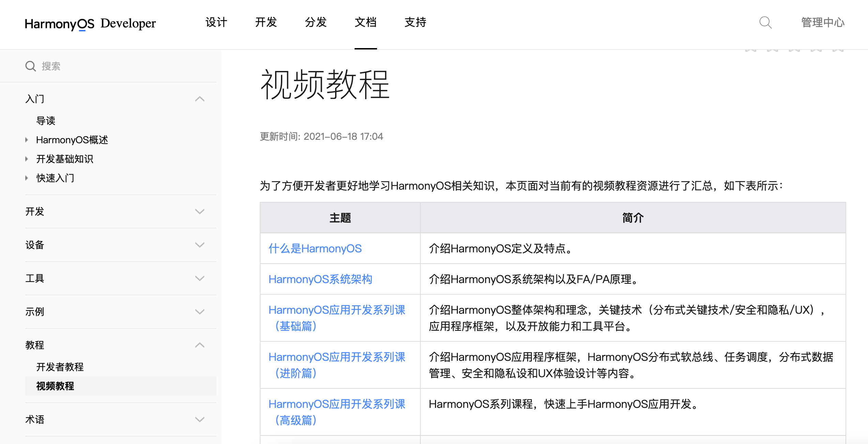This screenshot has width=868, height=444.
Task: Click the 简介 table column header
Action: (633, 218)
